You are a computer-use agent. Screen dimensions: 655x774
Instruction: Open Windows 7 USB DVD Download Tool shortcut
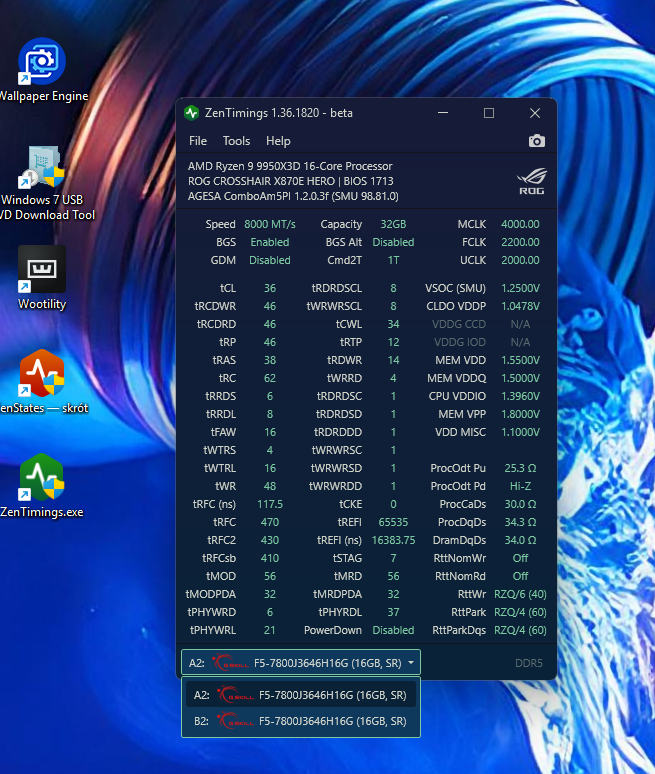click(x=42, y=168)
